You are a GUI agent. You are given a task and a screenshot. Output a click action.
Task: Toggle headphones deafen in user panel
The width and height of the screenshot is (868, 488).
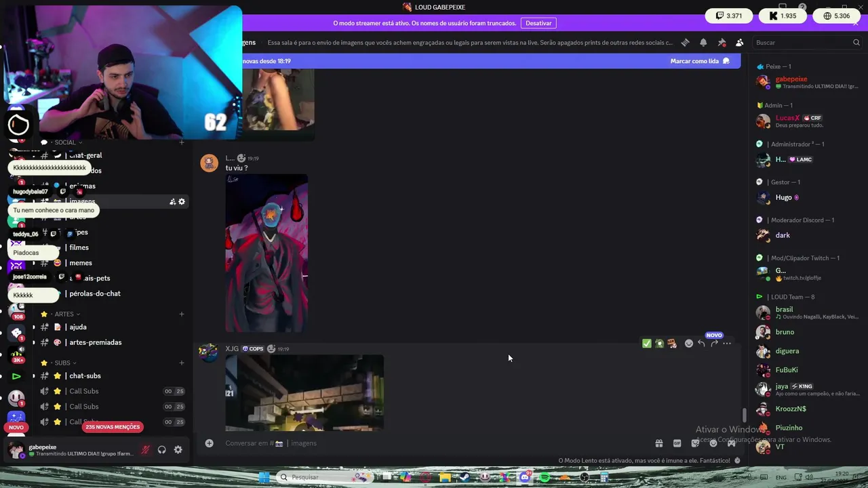click(162, 450)
